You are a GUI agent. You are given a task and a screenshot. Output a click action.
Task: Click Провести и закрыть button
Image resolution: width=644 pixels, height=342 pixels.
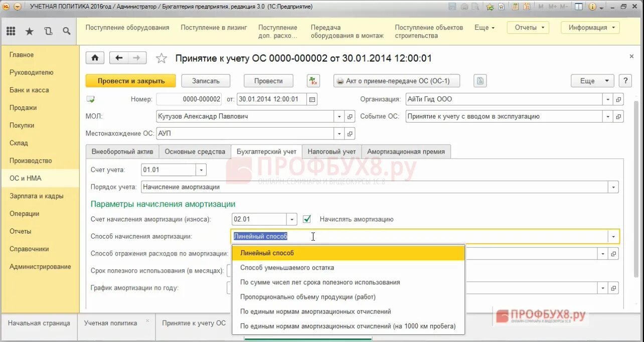click(131, 81)
